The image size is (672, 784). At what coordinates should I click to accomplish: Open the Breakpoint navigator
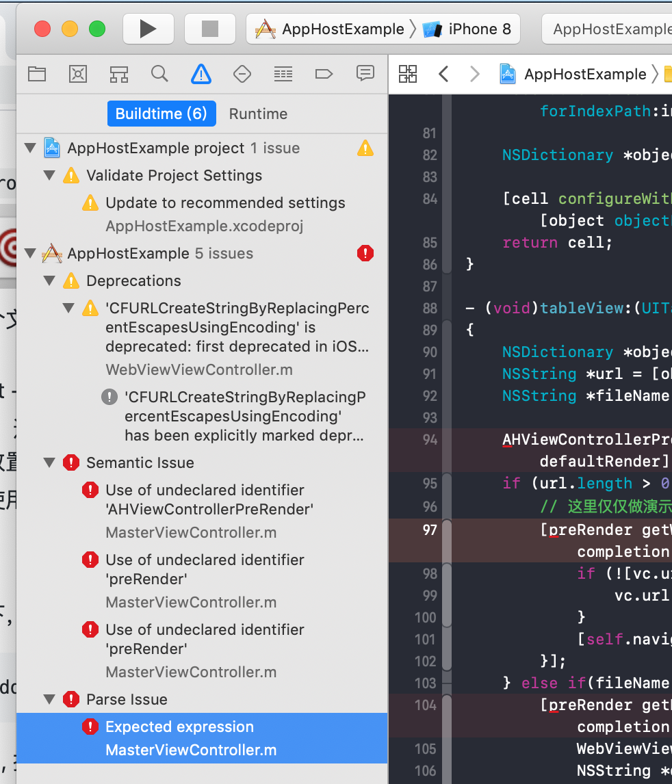[324, 74]
